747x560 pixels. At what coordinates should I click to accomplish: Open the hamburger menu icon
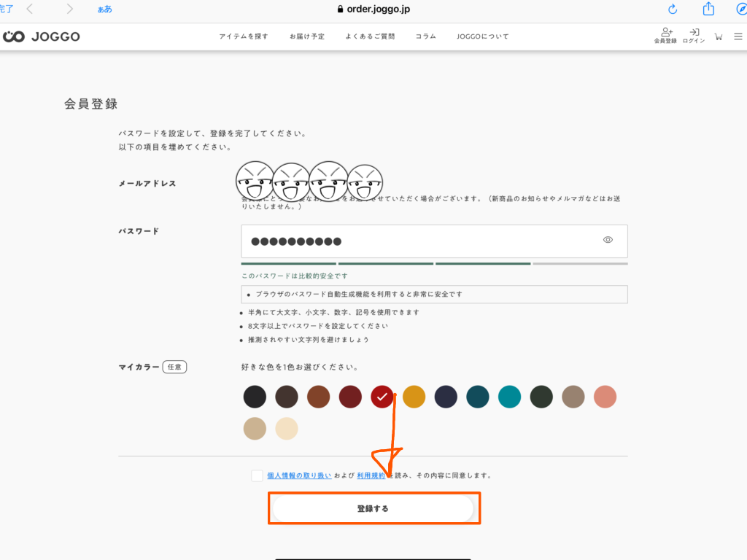[x=738, y=36]
